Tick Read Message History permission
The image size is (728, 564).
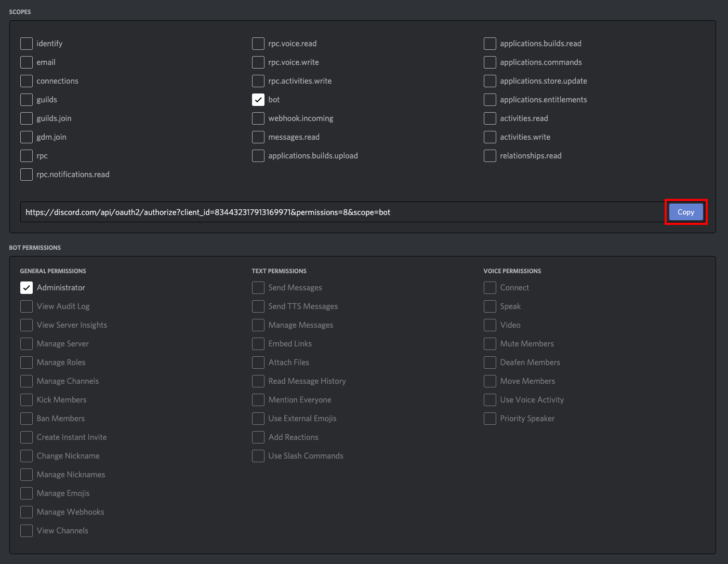point(258,381)
